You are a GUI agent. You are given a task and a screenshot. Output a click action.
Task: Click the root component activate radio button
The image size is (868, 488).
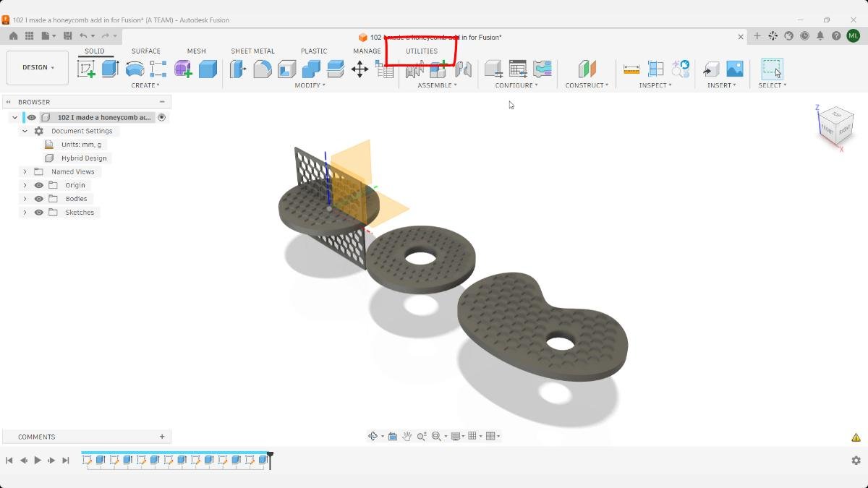pos(162,117)
